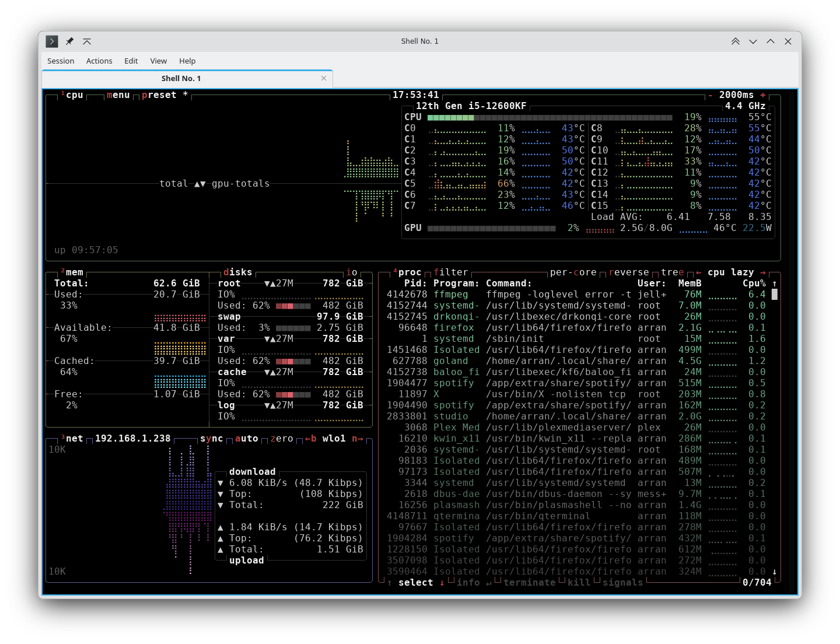The image size is (840, 644).
Task: Pin the window using the pin icon
Action: click(x=69, y=41)
